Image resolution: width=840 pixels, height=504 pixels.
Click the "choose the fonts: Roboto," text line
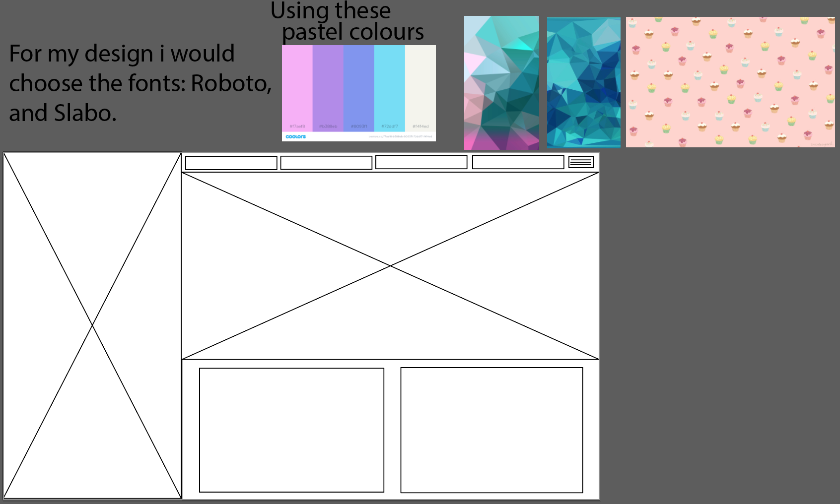click(140, 83)
